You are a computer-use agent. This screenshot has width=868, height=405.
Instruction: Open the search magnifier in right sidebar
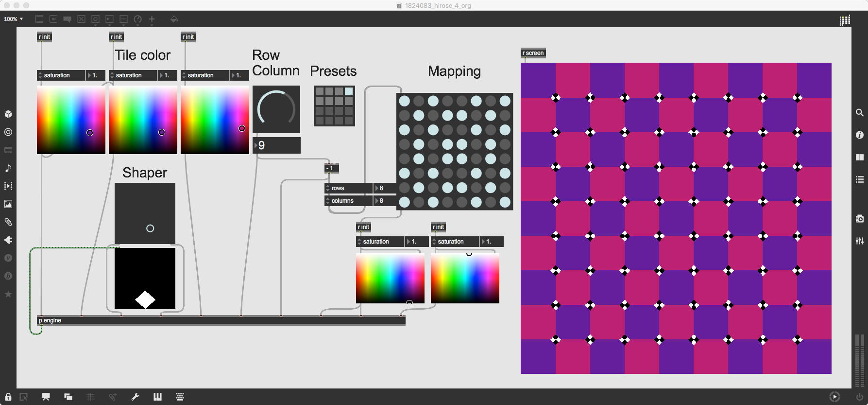tap(859, 112)
